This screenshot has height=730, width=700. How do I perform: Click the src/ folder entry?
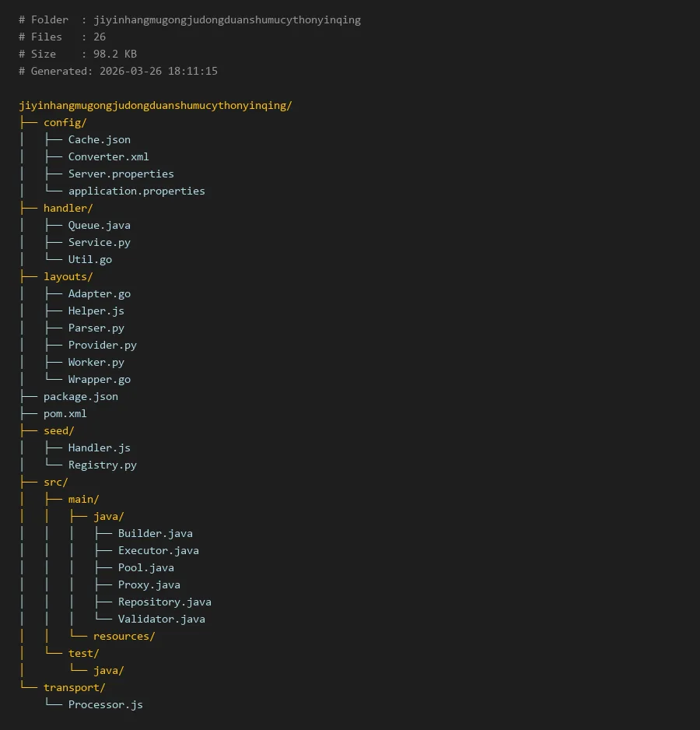[x=55, y=483]
